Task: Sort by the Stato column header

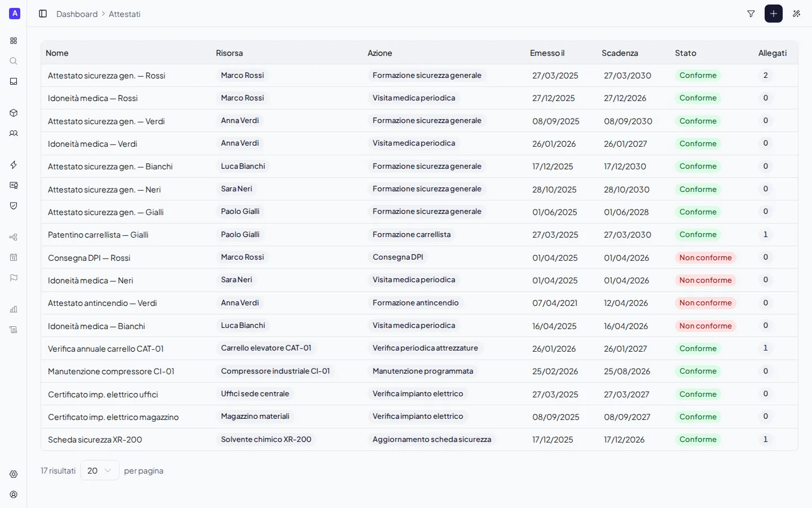Action: (686, 53)
